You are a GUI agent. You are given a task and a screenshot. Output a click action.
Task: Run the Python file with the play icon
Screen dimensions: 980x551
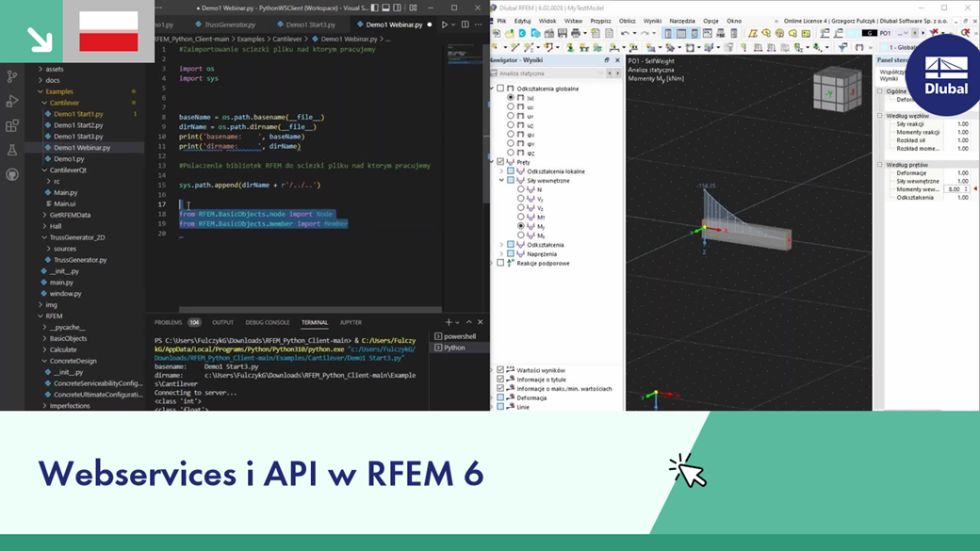click(x=445, y=24)
